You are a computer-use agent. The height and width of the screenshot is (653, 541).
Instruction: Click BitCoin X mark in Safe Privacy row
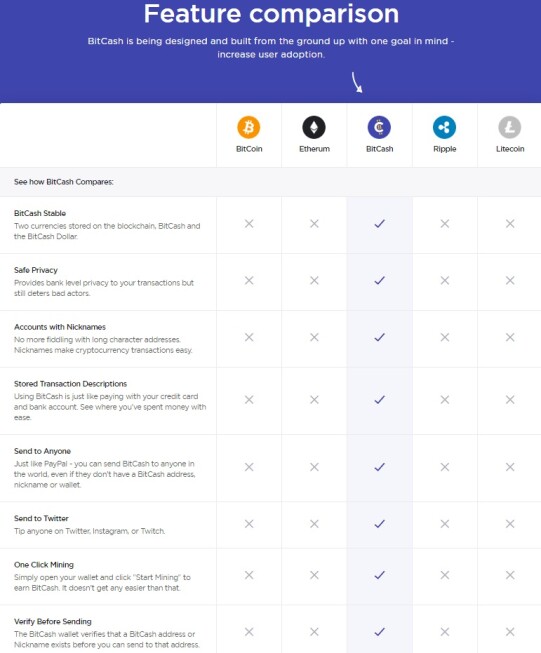click(249, 281)
